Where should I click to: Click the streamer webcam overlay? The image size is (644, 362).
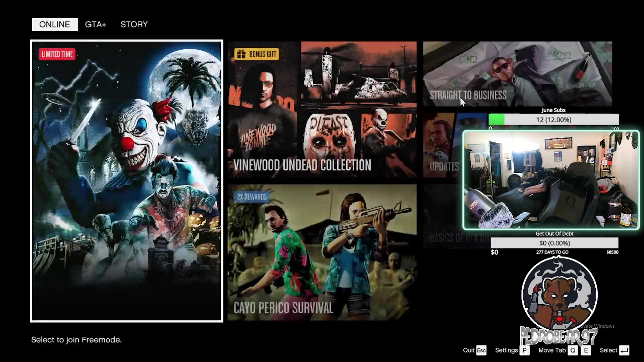[551, 180]
